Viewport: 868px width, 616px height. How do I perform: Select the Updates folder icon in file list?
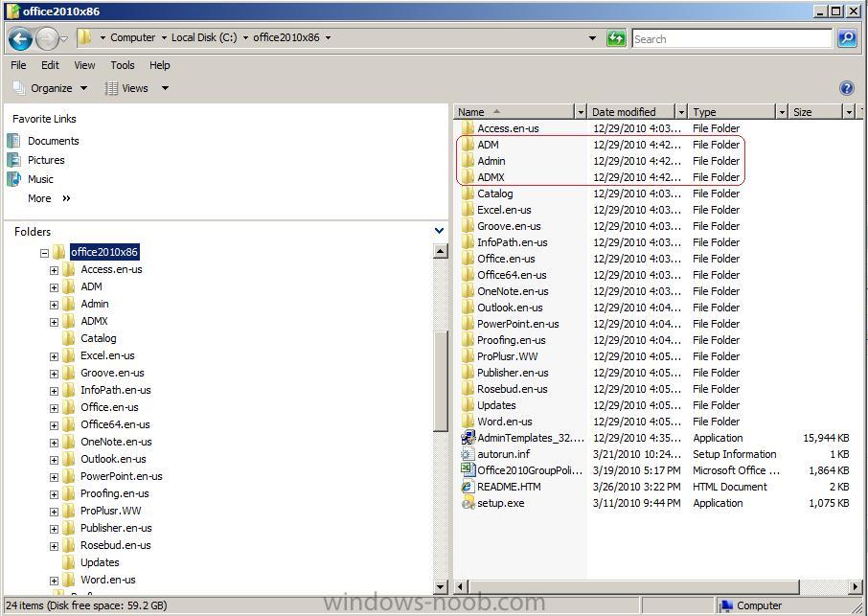click(x=468, y=405)
